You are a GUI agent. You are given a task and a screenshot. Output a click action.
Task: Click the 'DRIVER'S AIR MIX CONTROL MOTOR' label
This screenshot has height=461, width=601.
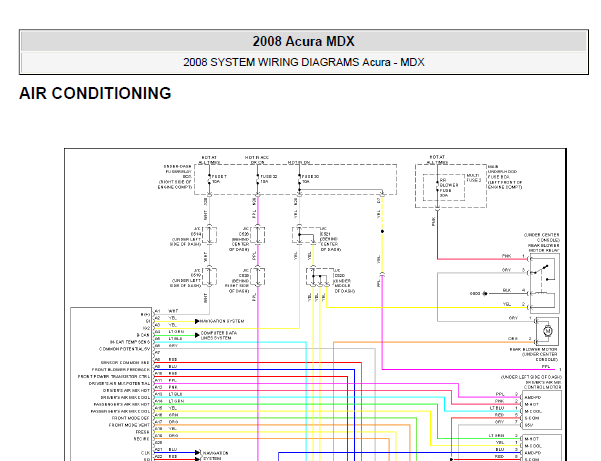(x=542, y=385)
